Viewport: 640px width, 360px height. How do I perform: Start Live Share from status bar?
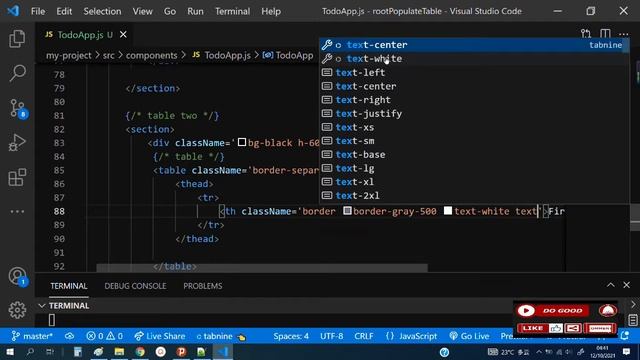[160, 336]
